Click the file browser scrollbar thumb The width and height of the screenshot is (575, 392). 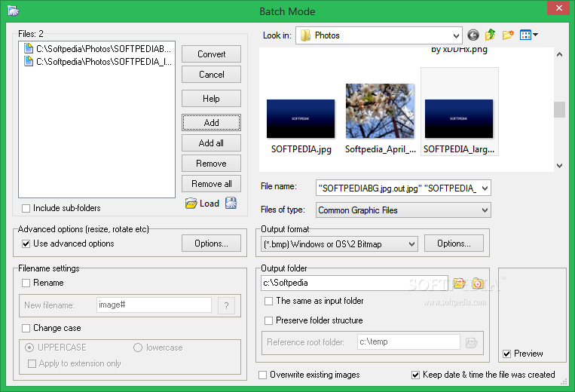[559, 109]
